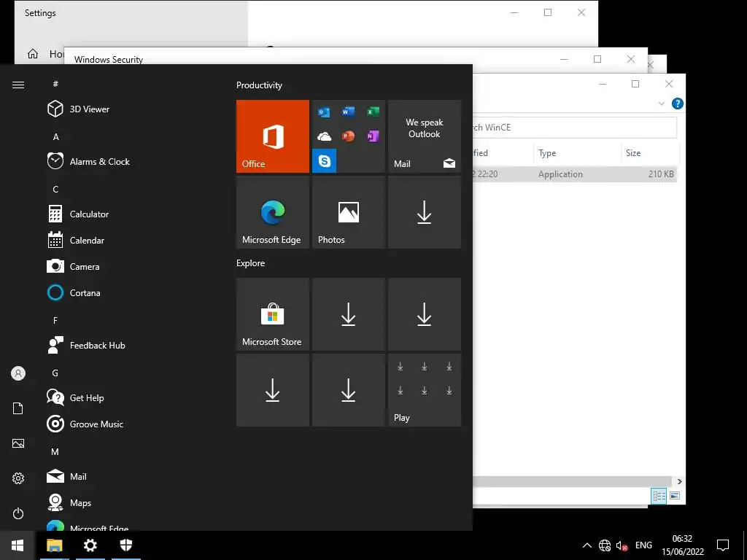Image resolution: width=747 pixels, height=560 pixels.
Task: Click the Home icon in Settings window
Action: [x=32, y=54]
